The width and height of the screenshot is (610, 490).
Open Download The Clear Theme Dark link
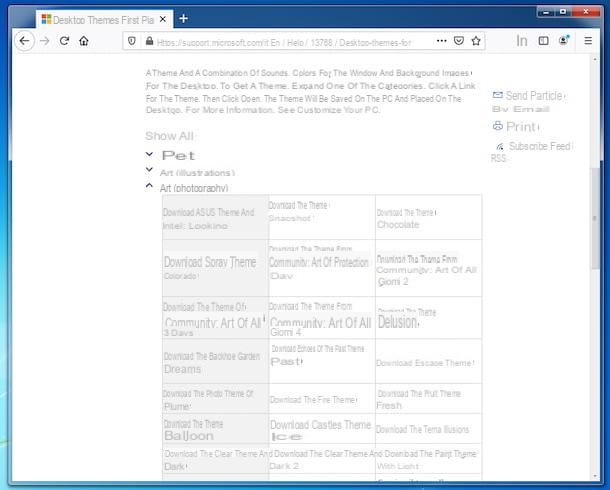tap(217, 460)
